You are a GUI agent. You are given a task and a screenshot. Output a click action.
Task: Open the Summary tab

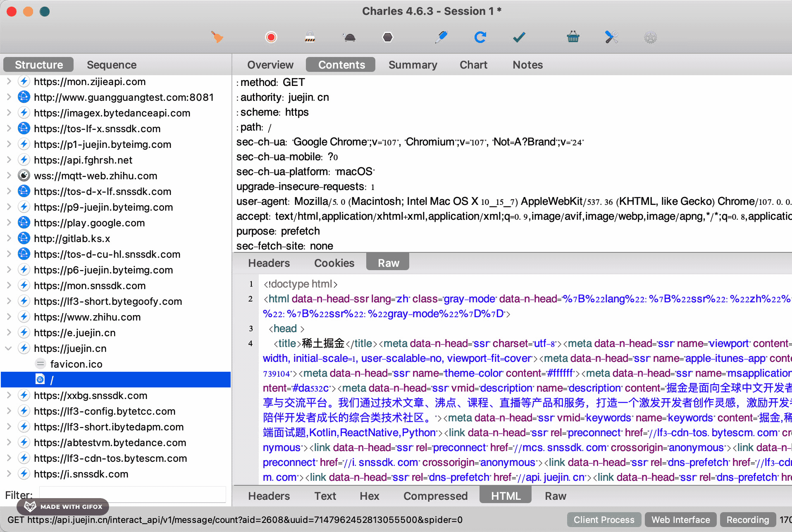pos(413,64)
